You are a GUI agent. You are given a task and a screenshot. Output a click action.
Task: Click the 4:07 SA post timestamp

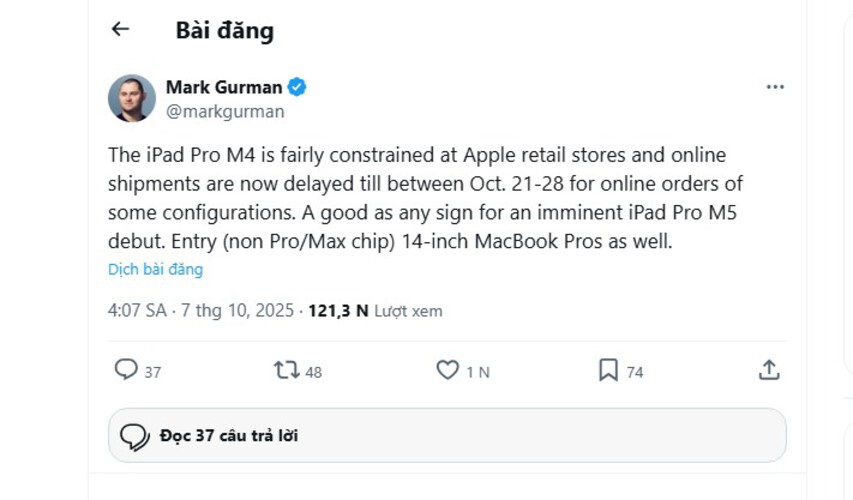137,311
